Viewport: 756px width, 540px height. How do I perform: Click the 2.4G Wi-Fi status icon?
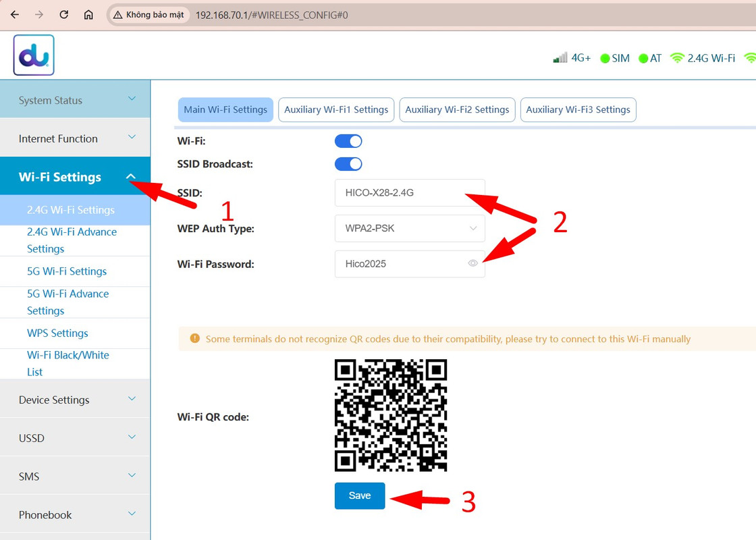pos(678,58)
